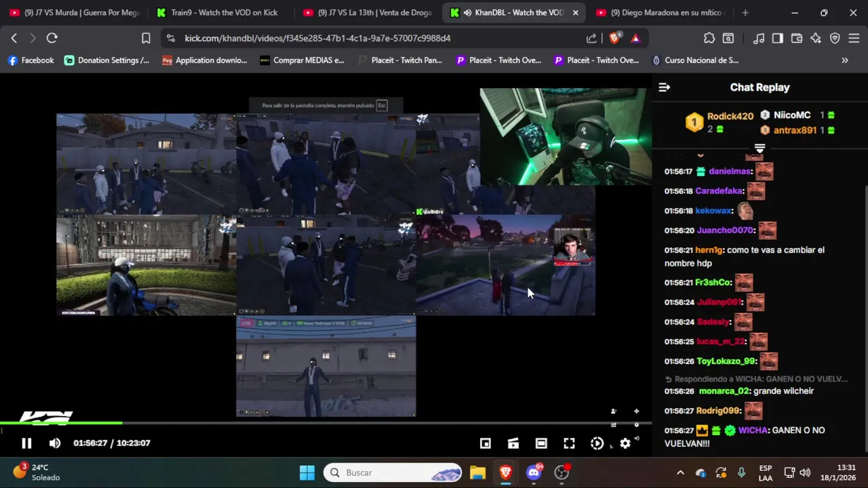Screen dimensions: 868x488
Task: Click username hern1g in chat
Action: 709,250
